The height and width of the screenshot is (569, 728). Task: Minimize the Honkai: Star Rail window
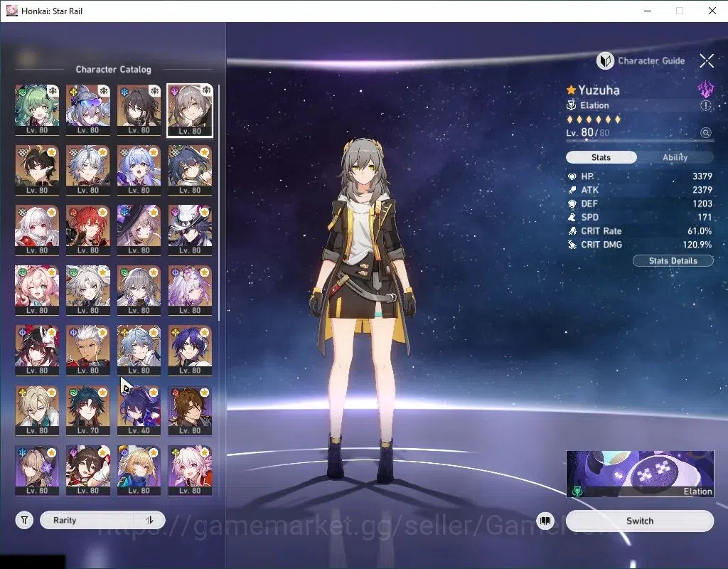point(648,11)
